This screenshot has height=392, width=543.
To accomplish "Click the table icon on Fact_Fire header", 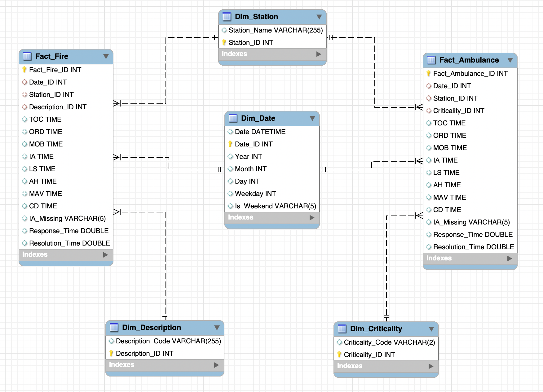I will pyautogui.click(x=28, y=56).
